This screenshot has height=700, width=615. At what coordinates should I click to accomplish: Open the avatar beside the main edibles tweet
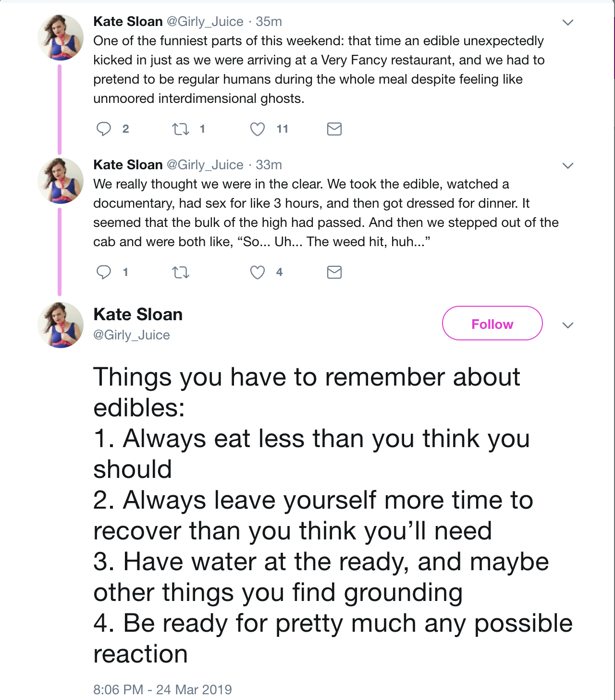coord(61,325)
